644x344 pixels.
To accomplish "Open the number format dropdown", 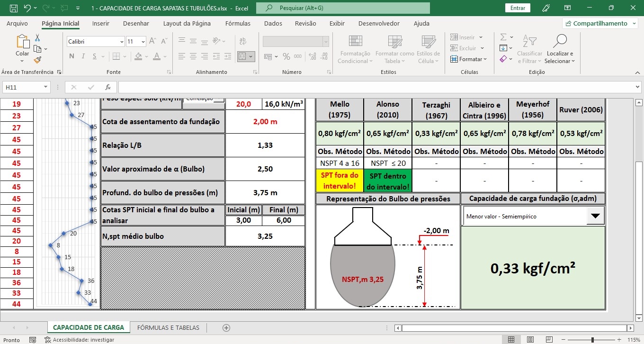I will [x=326, y=42].
